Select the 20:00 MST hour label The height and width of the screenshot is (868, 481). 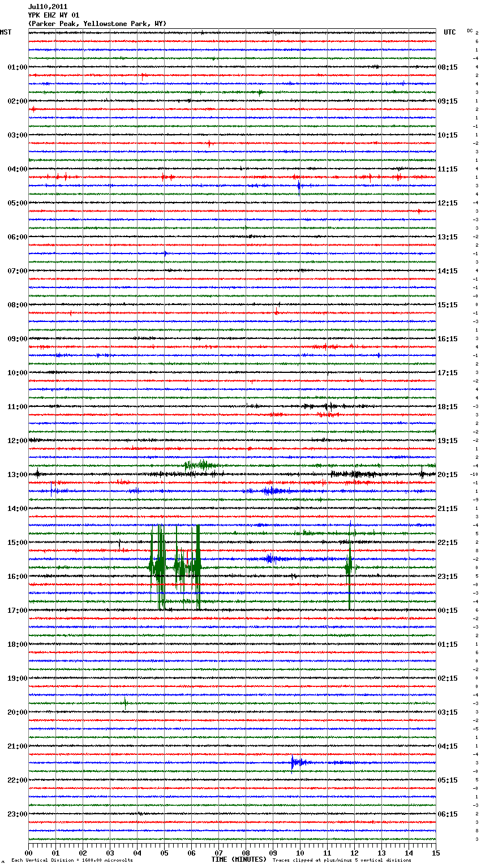18,712
